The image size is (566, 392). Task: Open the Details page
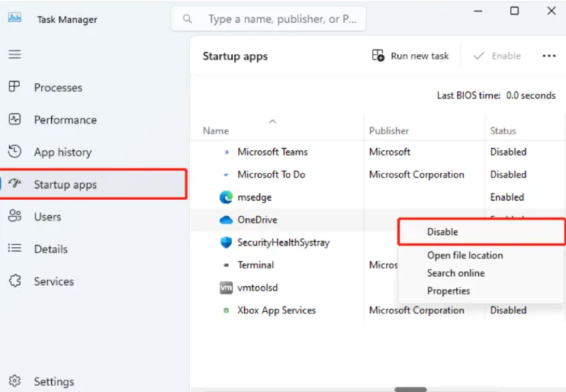click(50, 249)
